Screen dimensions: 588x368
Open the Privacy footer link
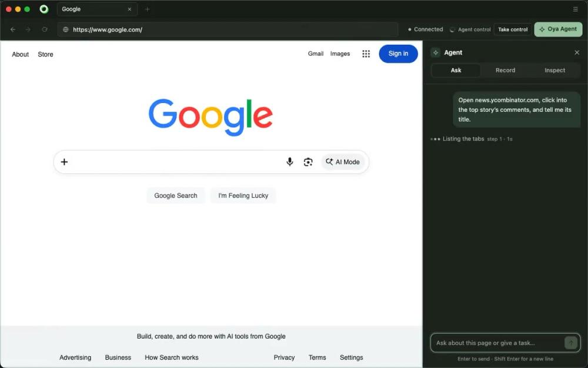284,357
